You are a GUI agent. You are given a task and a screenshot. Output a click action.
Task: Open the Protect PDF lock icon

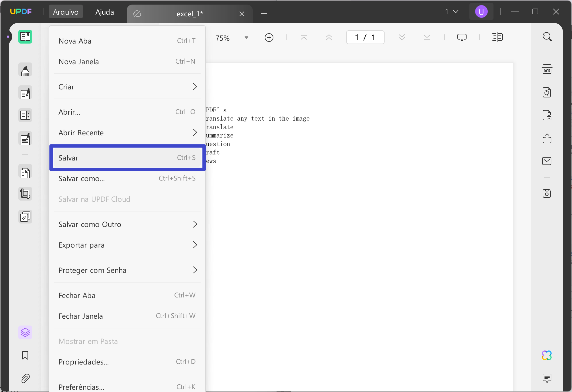(x=547, y=115)
